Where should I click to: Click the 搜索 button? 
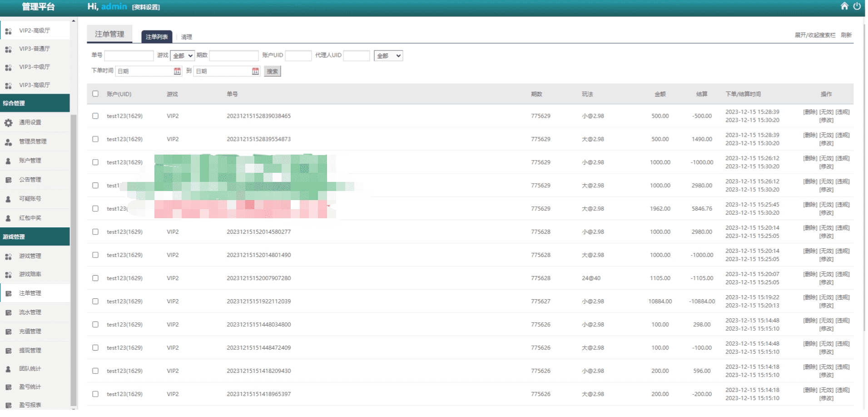(x=273, y=71)
